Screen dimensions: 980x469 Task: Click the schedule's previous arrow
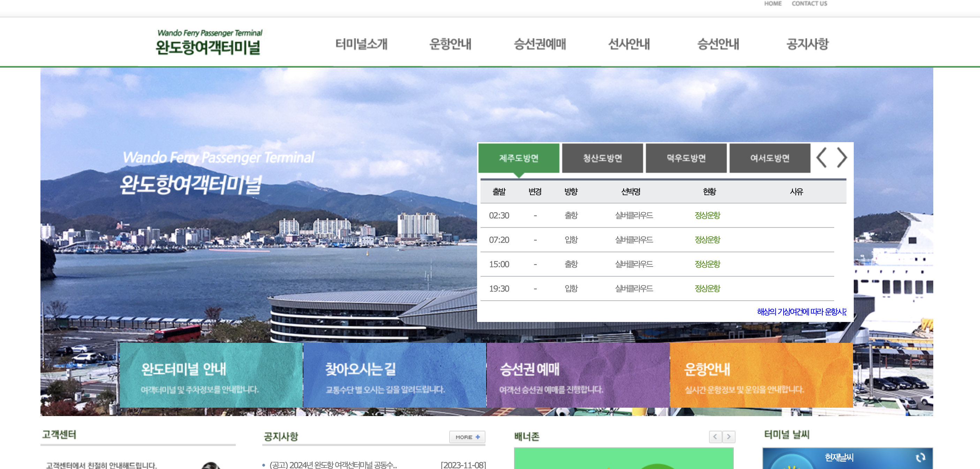tap(822, 158)
